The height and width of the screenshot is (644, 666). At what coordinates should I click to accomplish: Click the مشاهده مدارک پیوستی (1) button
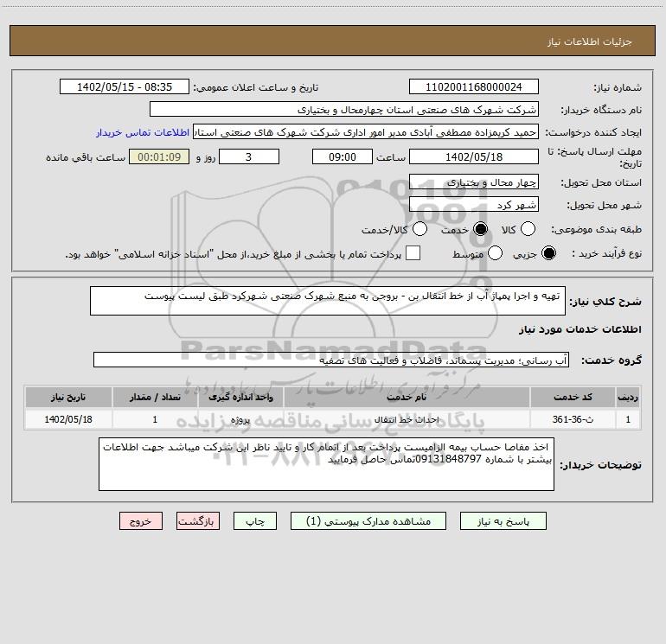pyautogui.click(x=368, y=521)
